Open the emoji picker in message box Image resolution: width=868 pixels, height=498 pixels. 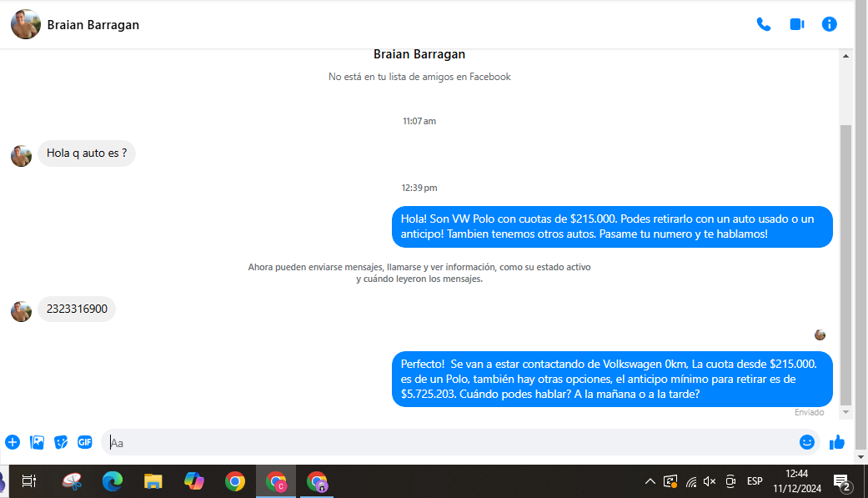pos(806,442)
